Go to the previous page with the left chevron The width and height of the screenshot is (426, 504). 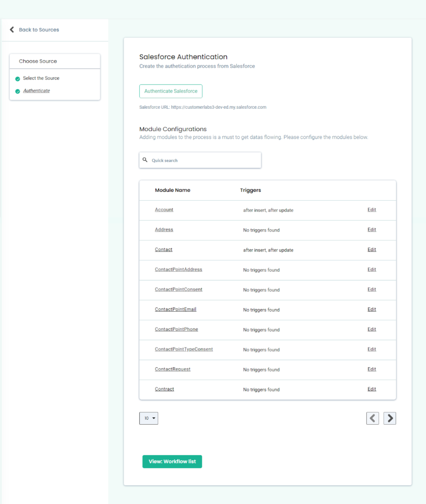[x=373, y=418]
